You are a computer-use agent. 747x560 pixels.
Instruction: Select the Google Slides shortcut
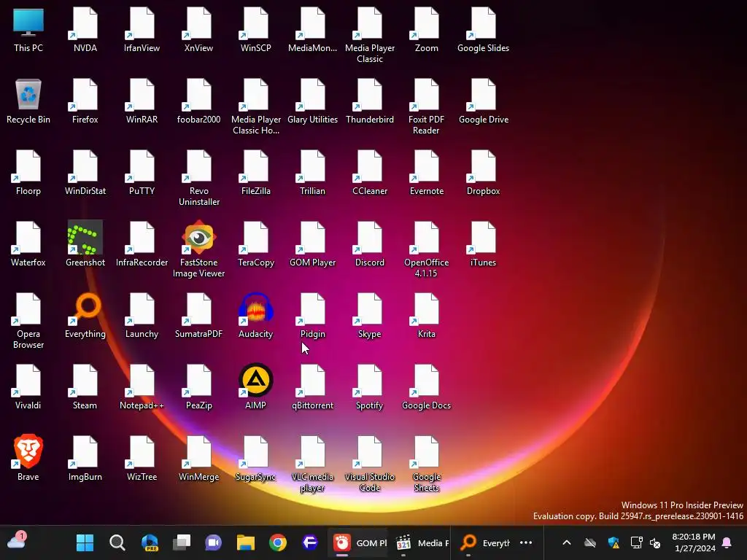[483, 29]
